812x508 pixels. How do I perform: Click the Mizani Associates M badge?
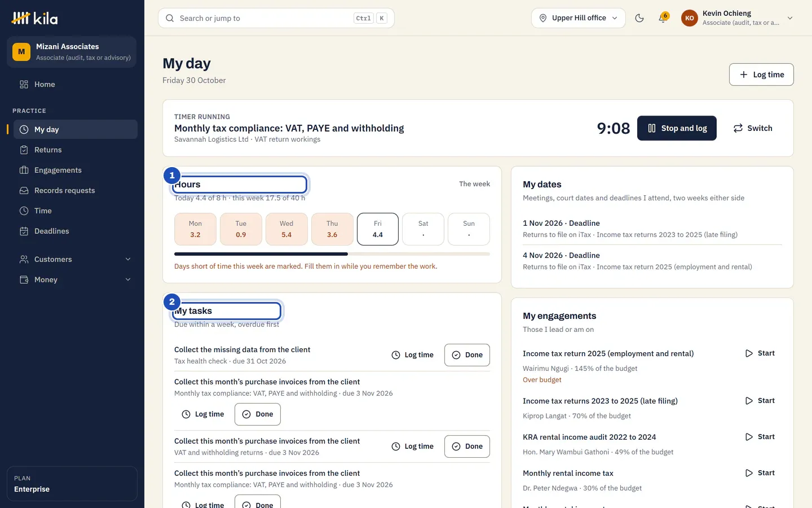[x=21, y=52]
